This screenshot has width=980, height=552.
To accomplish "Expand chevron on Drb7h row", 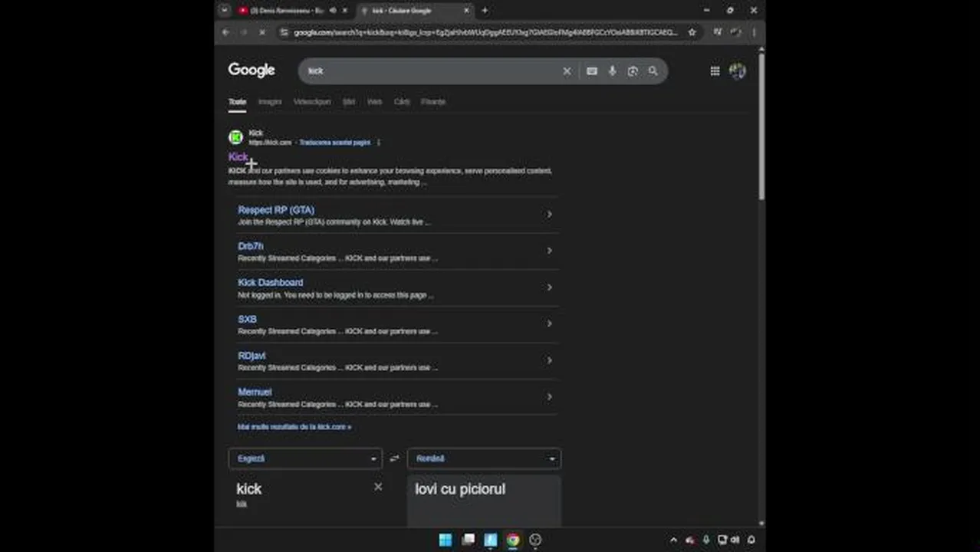I will pos(549,251).
